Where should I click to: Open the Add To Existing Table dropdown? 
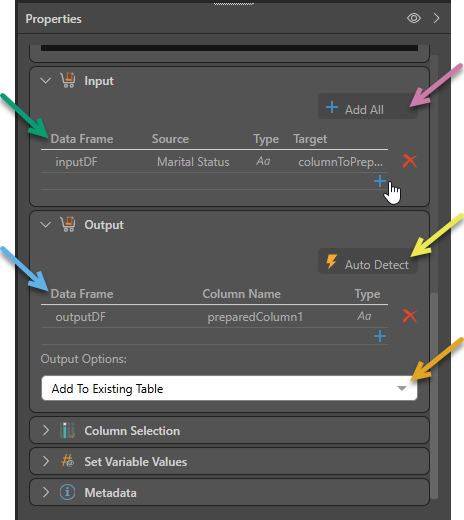click(229, 388)
